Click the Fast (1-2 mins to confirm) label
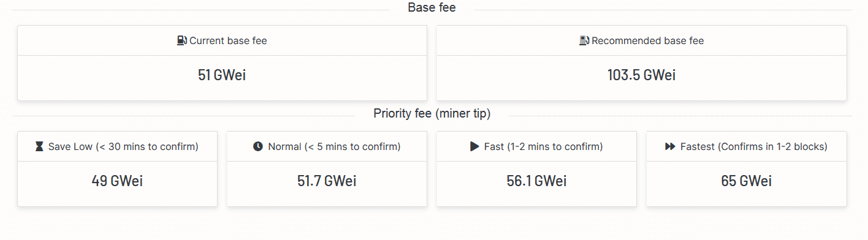The height and width of the screenshot is (240, 868). tap(544, 147)
